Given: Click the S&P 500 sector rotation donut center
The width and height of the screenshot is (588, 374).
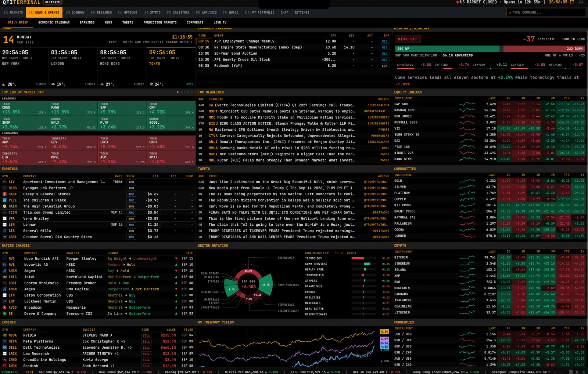Looking at the screenshot, I should (x=248, y=284).
